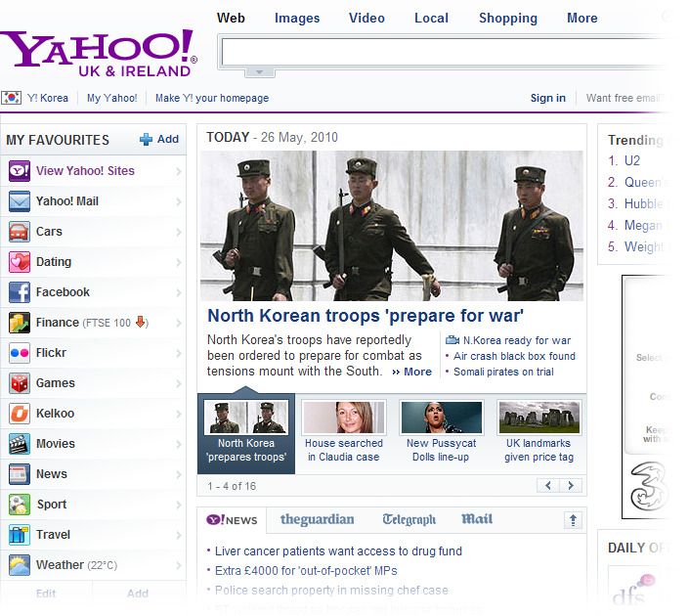
Task: Open Somali pirates on trial link
Action: pos(503,372)
